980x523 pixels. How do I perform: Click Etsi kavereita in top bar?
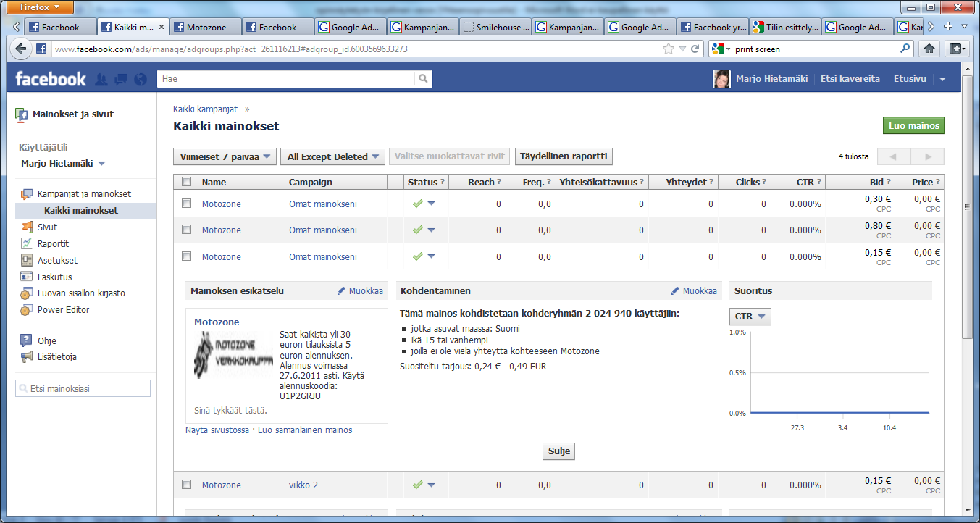[850, 79]
